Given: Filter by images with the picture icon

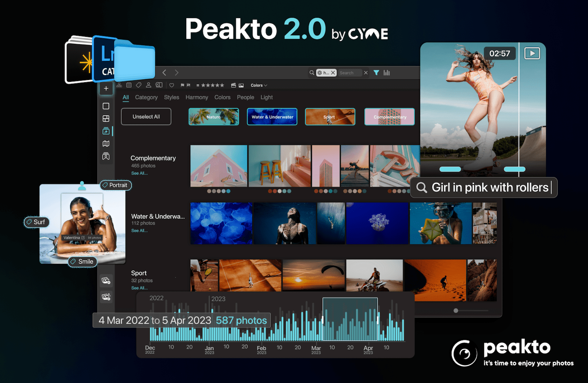Looking at the screenshot, I should [x=241, y=85].
